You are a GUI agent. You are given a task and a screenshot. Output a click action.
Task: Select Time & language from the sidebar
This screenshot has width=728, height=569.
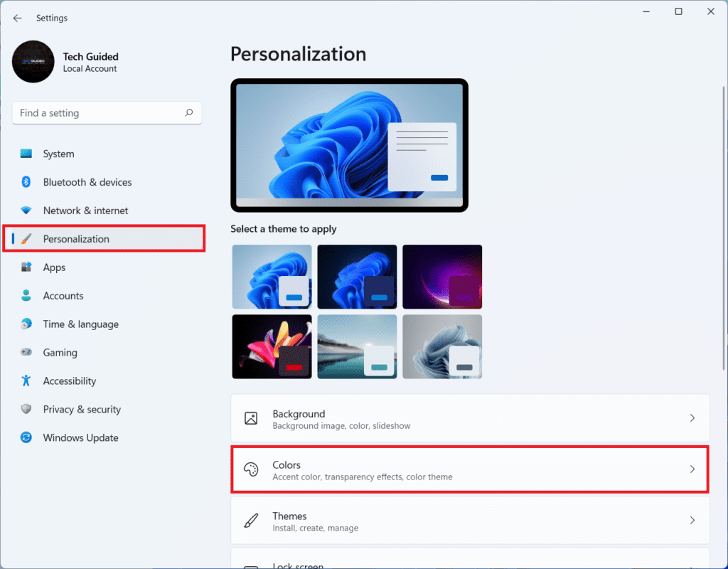click(x=80, y=324)
